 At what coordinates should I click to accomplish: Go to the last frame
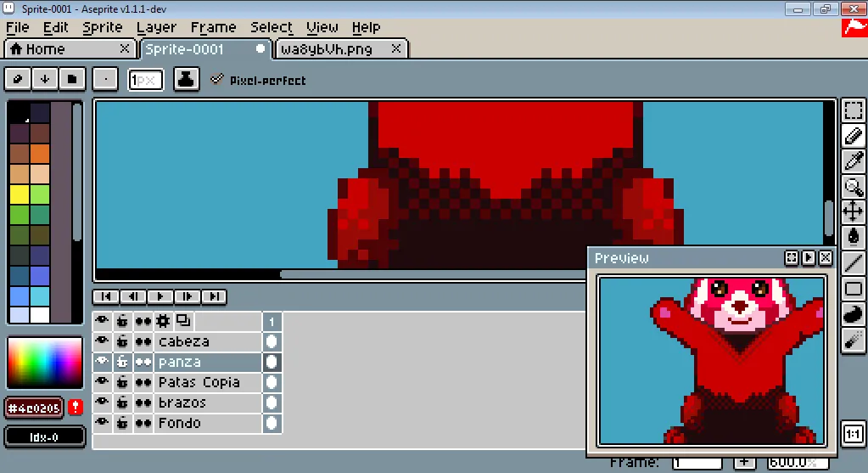point(214,297)
